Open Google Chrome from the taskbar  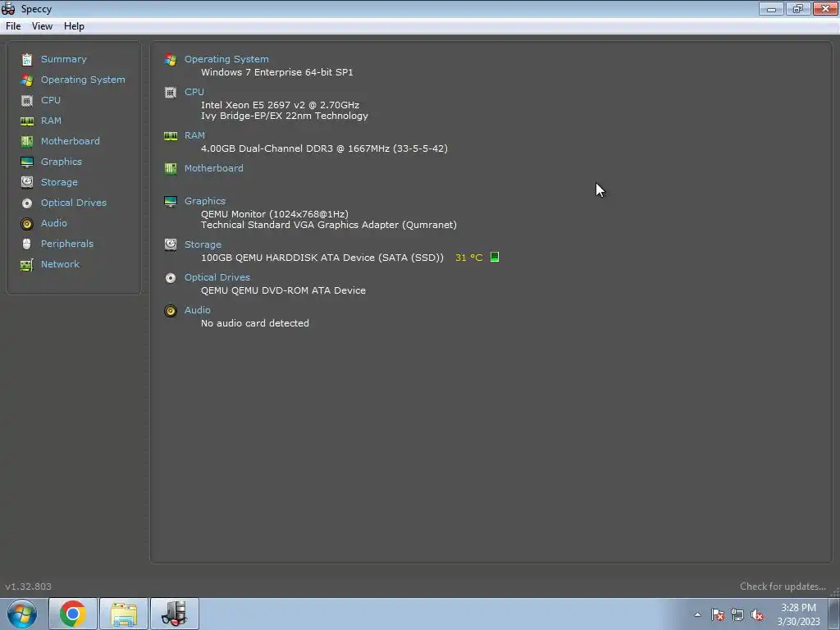73,614
